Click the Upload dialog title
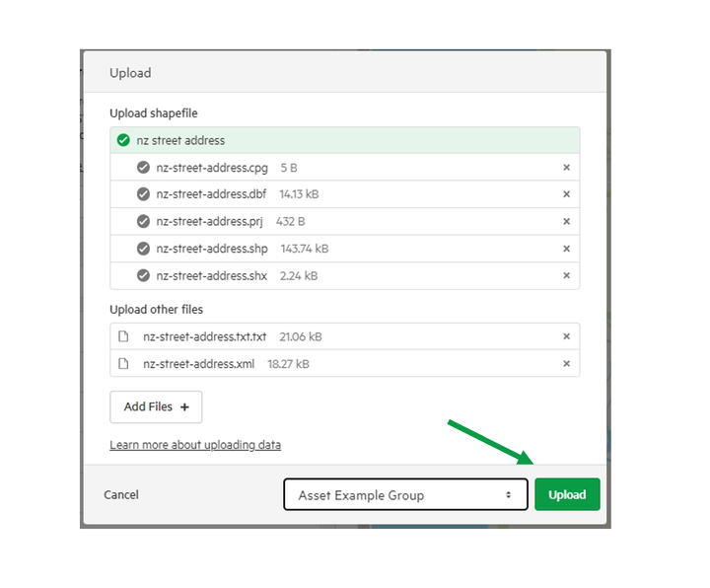Image resolution: width=710 pixels, height=588 pixels. [x=130, y=73]
